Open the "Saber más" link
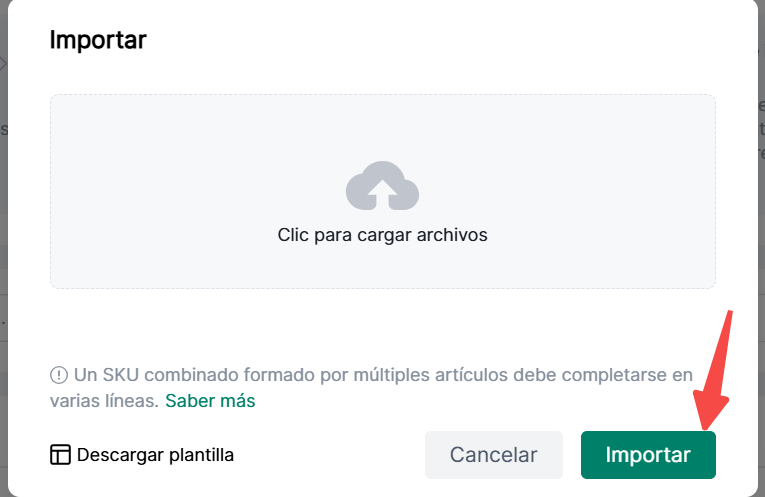The width and height of the screenshot is (765, 497). coord(210,401)
